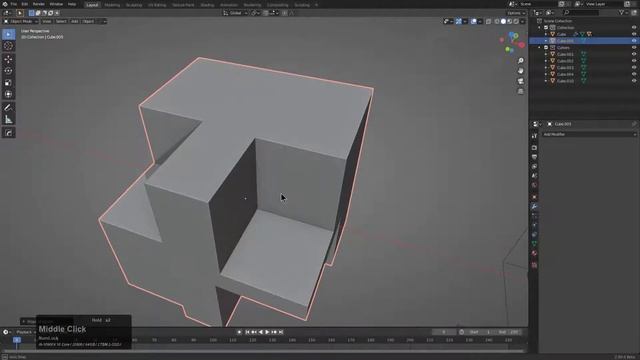
Task: Hide the selected Cube.005 row's eye icon
Action: click(x=634, y=41)
